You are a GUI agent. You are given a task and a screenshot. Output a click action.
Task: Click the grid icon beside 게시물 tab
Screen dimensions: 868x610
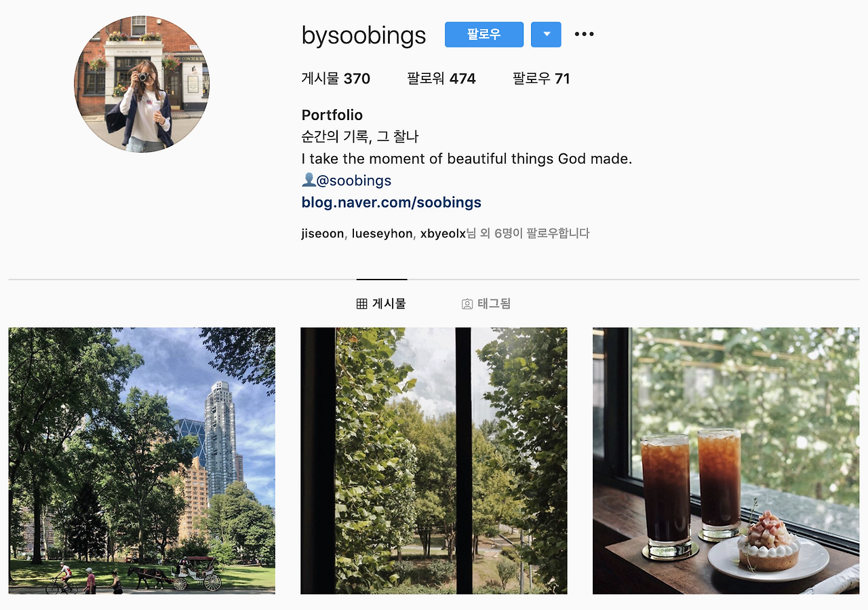pyautogui.click(x=361, y=304)
